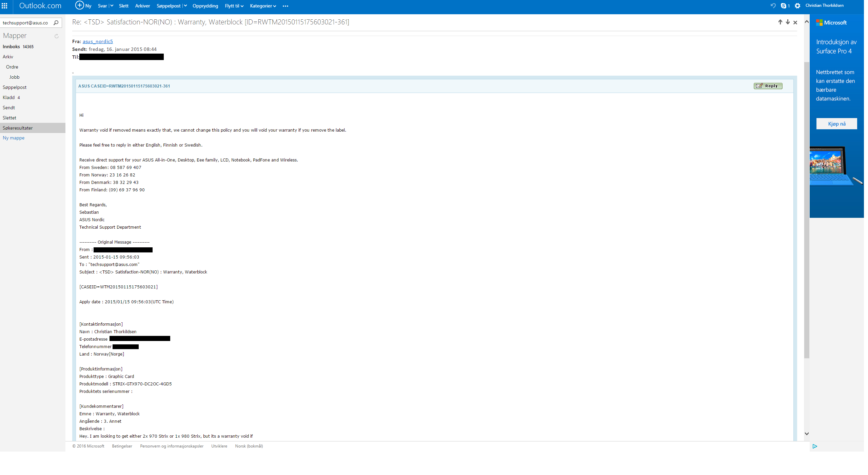Click the search magnifier icon
868x475 pixels.
tap(56, 23)
